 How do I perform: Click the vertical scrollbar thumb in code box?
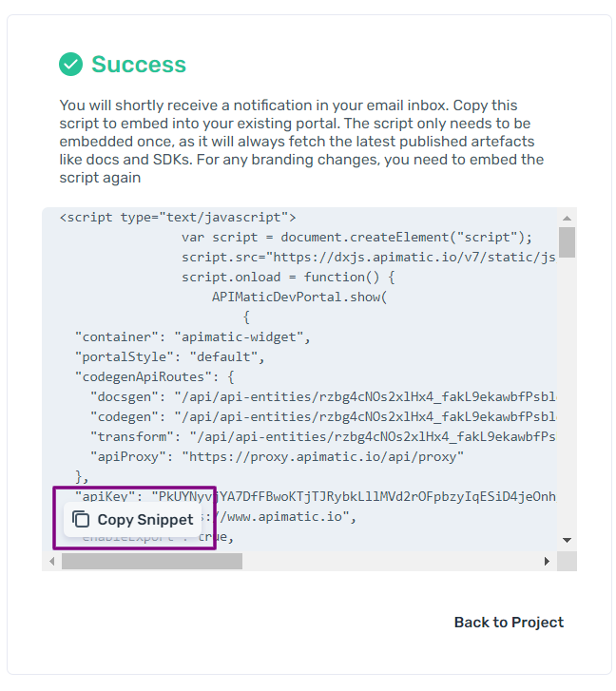pyautogui.click(x=567, y=243)
